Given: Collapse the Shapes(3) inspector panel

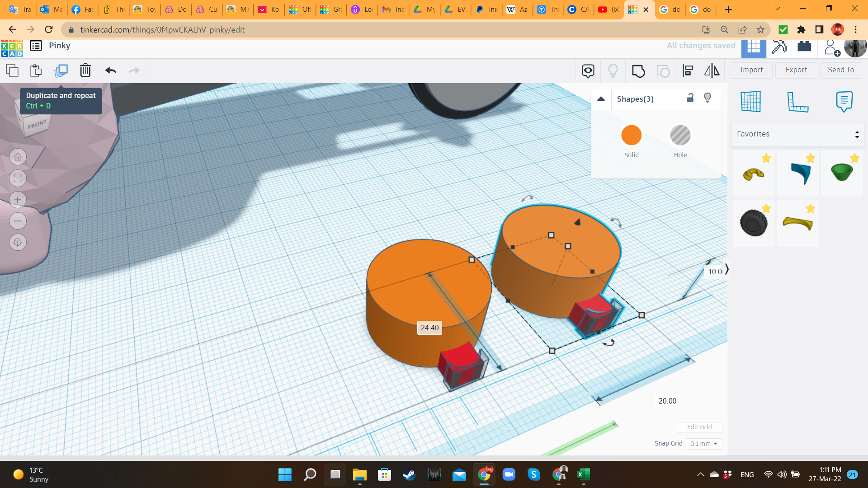Looking at the screenshot, I should coord(601,99).
